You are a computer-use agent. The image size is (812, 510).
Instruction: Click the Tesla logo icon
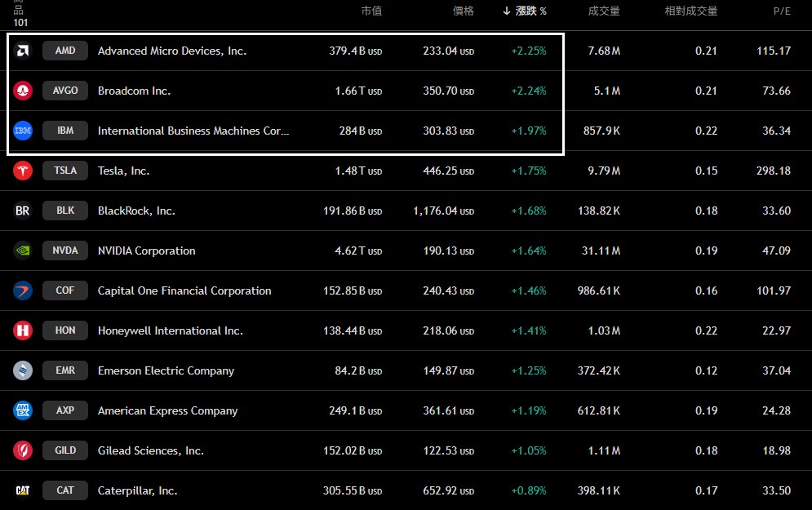click(23, 171)
